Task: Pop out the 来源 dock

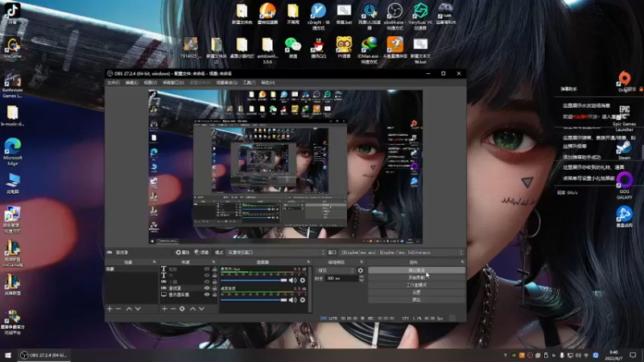Action: (x=214, y=262)
